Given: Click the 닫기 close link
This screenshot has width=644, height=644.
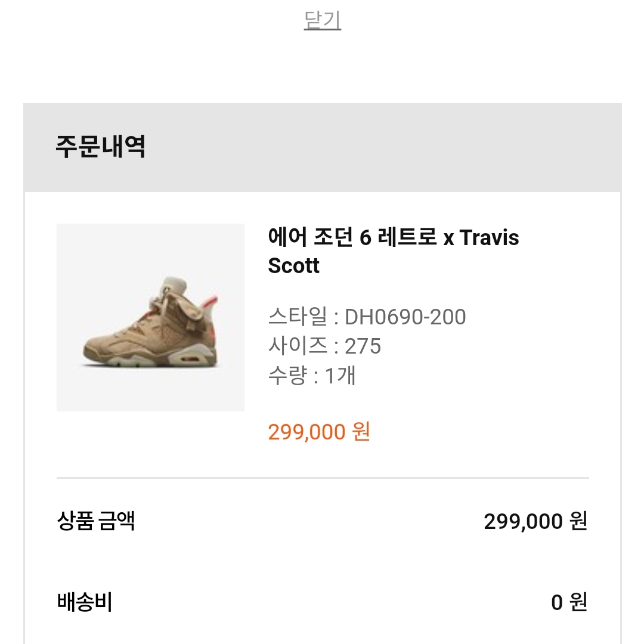Looking at the screenshot, I should [x=323, y=19].
